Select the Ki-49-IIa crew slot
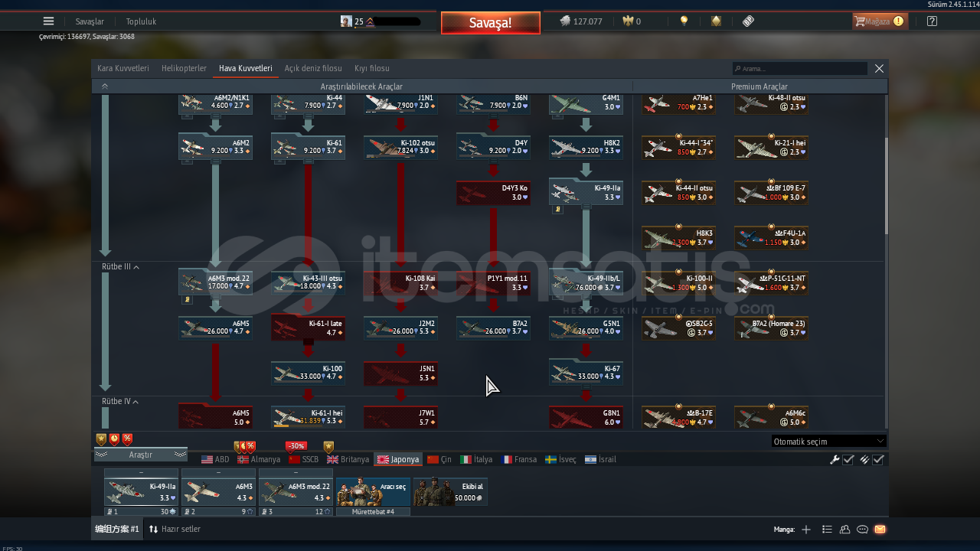980x551 pixels. (141, 492)
